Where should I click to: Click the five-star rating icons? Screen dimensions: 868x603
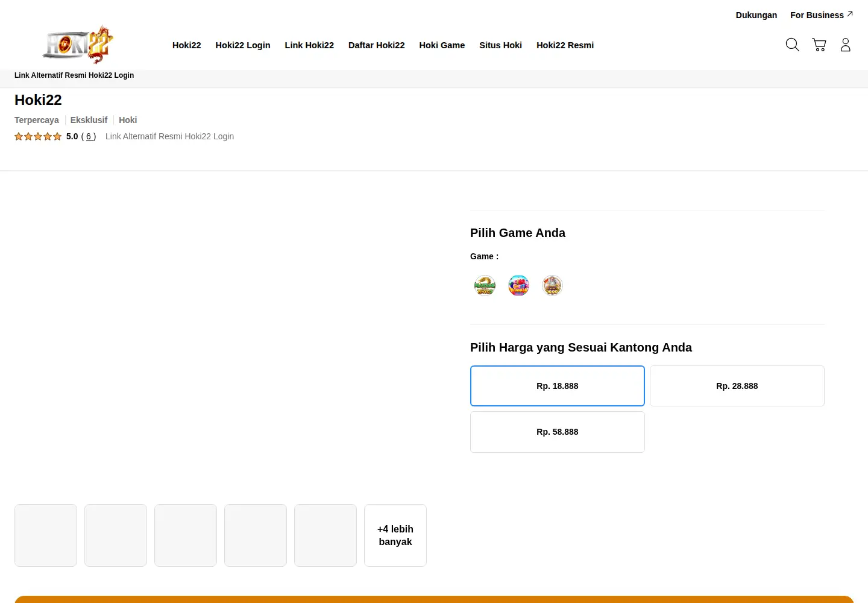coord(38,136)
